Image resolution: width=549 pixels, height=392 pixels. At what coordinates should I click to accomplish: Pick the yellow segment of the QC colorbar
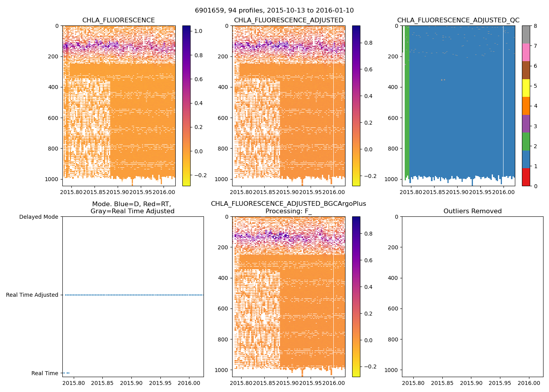(526, 88)
